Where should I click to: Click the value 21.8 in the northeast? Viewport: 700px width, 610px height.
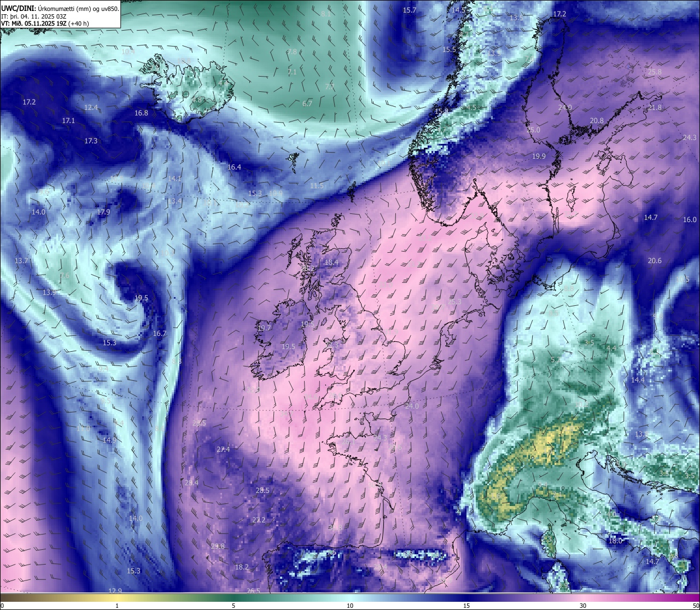(655, 107)
